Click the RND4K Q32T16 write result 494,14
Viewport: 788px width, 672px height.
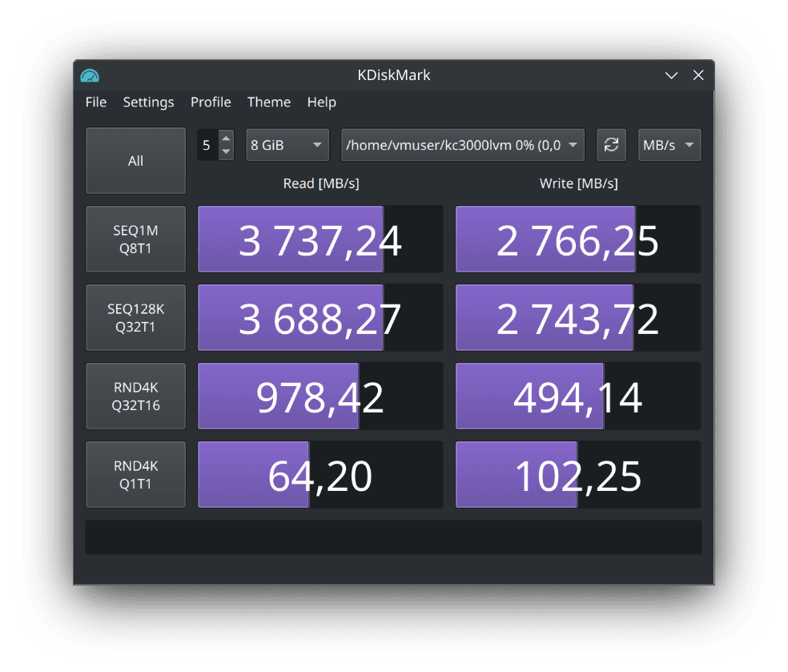578,396
